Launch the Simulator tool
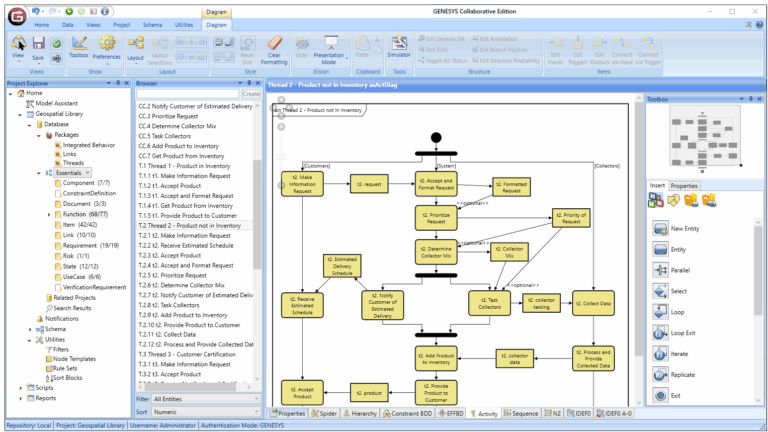The height and width of the screenshot is (432, 768). 399,46
